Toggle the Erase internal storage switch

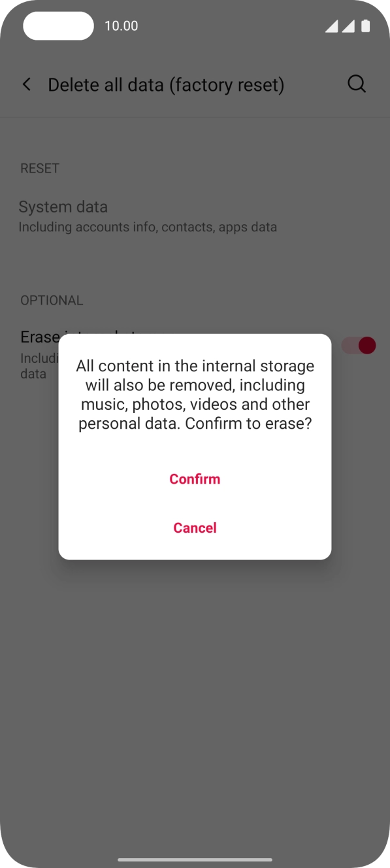[359, 346]
